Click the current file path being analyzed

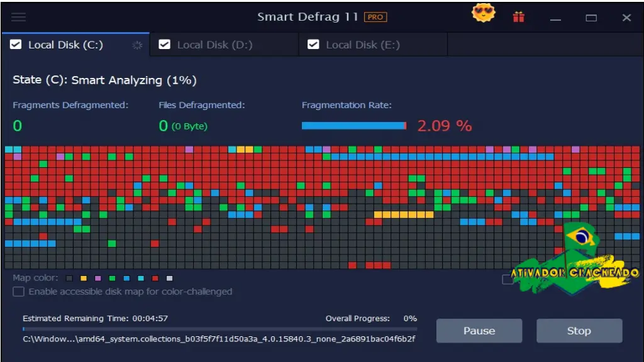219,339
